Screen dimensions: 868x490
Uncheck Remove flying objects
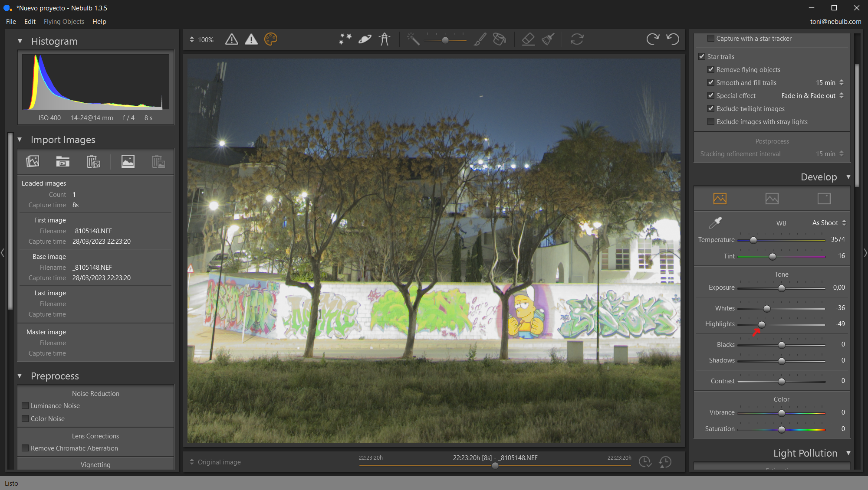click(x=711, y=70)
